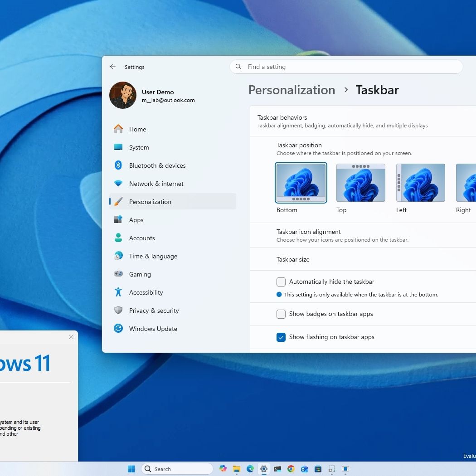Launch Copilot from the taskbar
Screen dimensions: 476x476
click(223, 469)
